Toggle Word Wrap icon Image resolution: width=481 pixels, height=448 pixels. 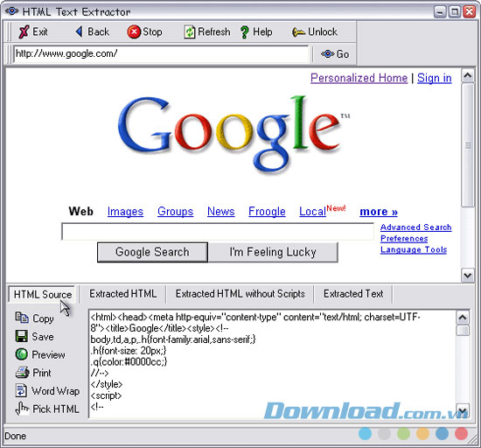pyautogui.click(x=21, y=390)
